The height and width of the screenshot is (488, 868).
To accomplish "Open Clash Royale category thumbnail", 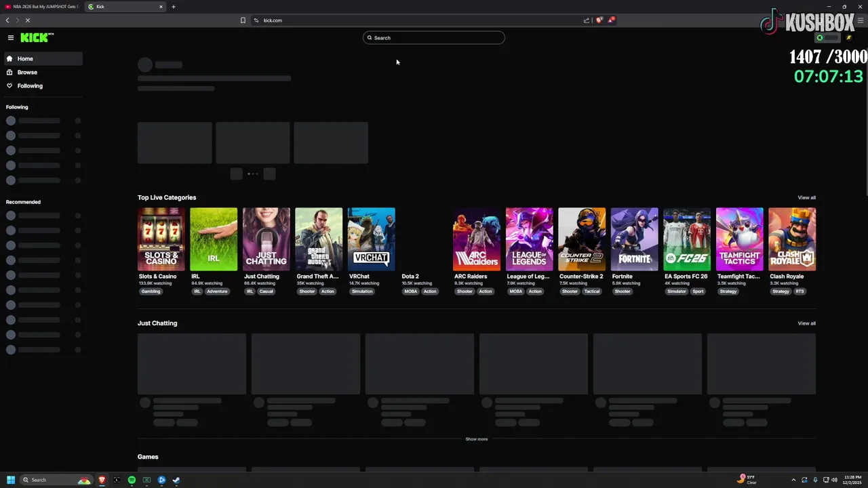I will tap(792, 239).
